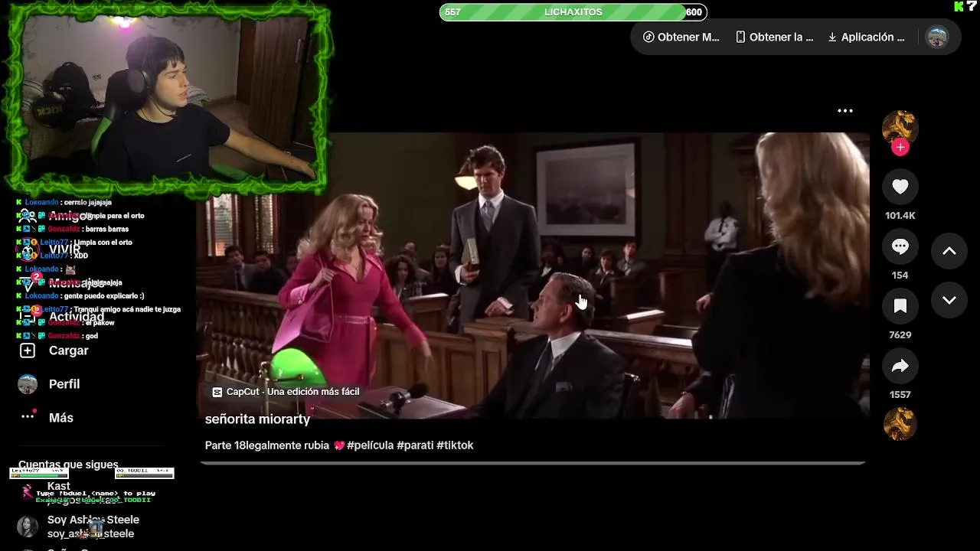
Task: Seek on the video progress bar
Action: click(x=533, y=463)
